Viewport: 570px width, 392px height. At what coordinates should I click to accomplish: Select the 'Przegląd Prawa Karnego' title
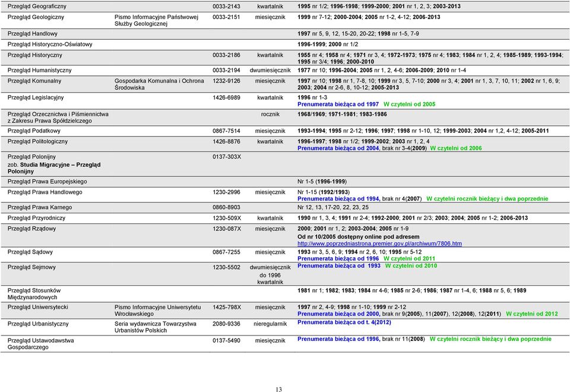[x=40, y=207]
